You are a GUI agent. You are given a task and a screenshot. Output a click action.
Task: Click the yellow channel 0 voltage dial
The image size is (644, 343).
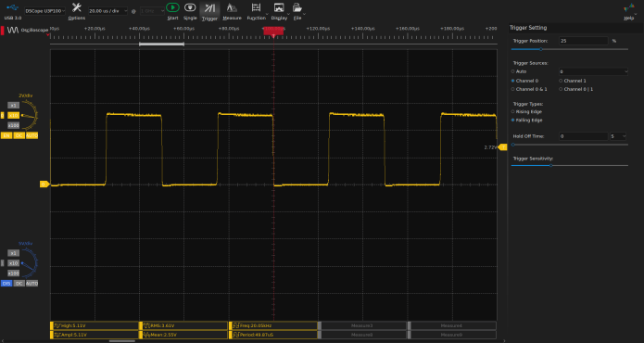pyautogui.click(x=30, y=116)
